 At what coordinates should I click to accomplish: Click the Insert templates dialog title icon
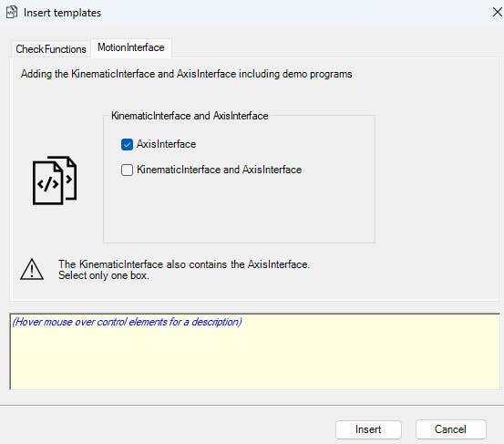point(12,13)
